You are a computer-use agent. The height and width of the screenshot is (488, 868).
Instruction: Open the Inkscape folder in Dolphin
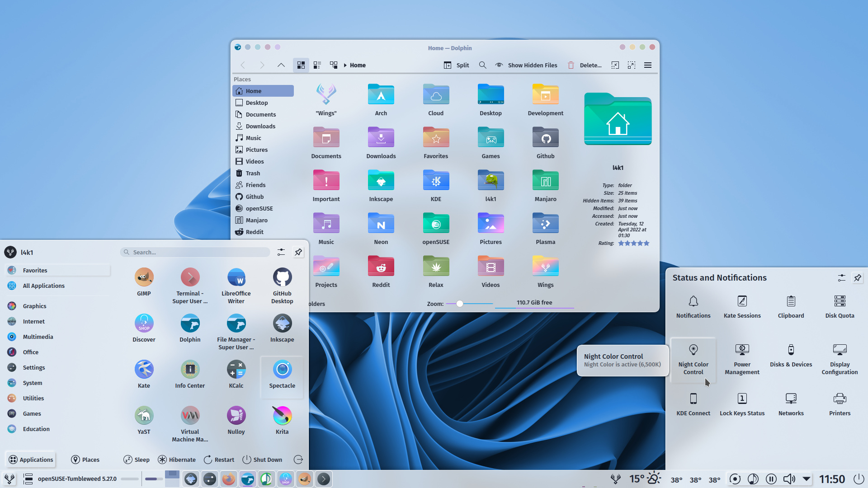click(381, 186)
